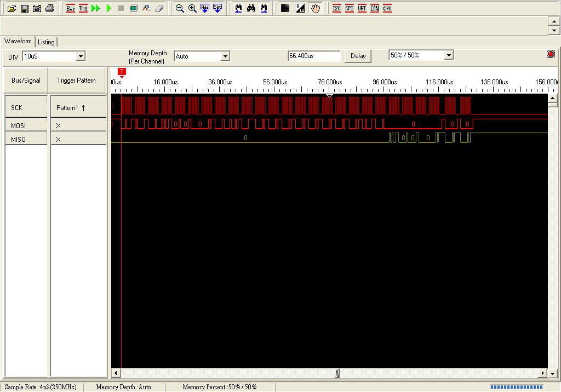Select the eraser clear icon
This screenshot has width=561, height=392.
click(x=159, y=9)
